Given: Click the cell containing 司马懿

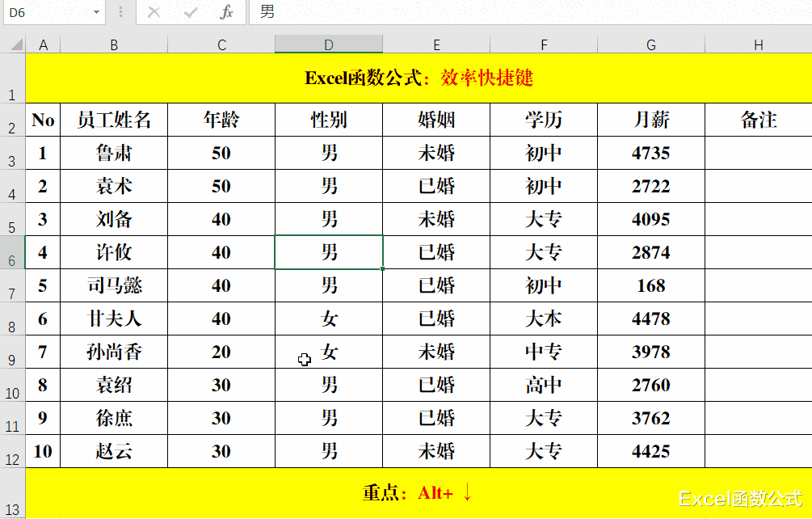Looking at the screenshot, I should [x=113, y=285].
